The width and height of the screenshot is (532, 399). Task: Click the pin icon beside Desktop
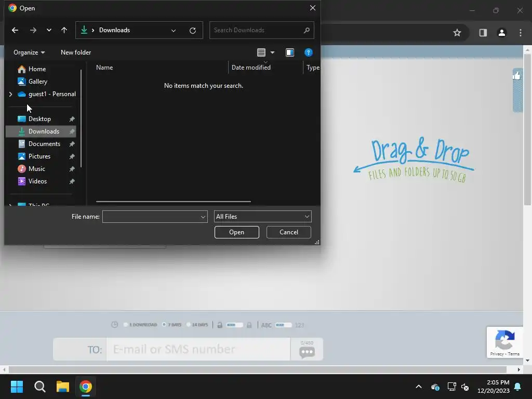tap(72, 119)
